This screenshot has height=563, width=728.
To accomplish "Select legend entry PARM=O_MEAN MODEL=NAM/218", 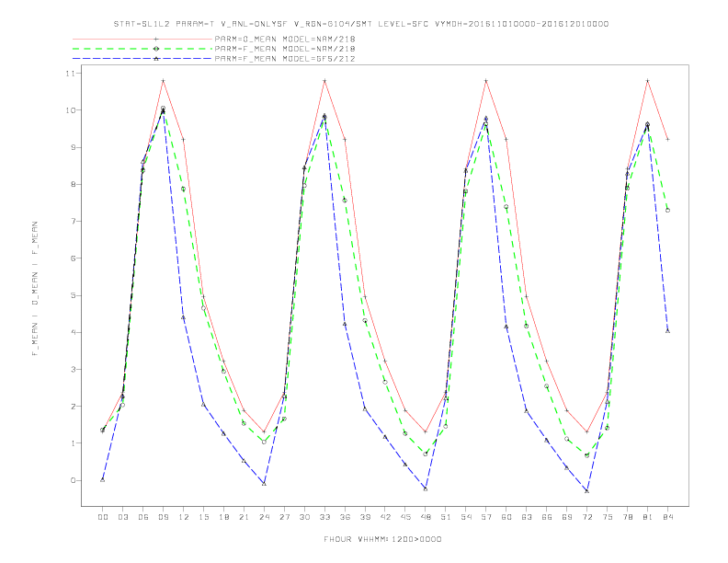I will (x=285, y=39).
